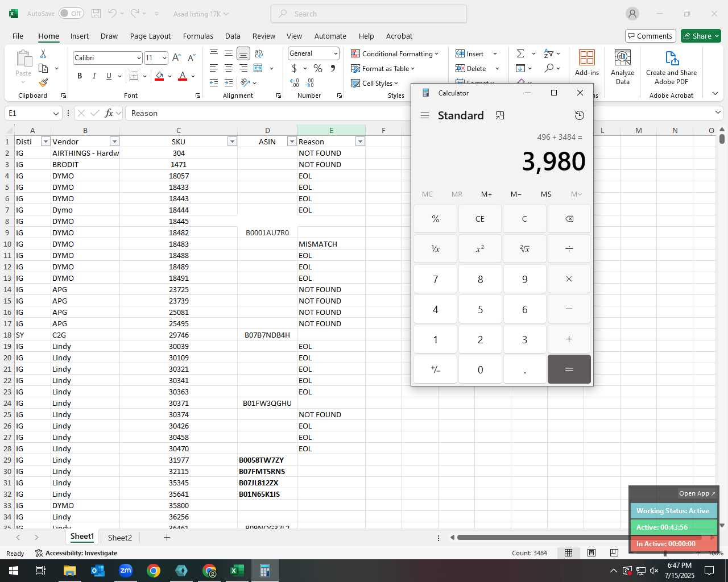
Task: Open the Insert ribbon tab
Action: point(80,36)
